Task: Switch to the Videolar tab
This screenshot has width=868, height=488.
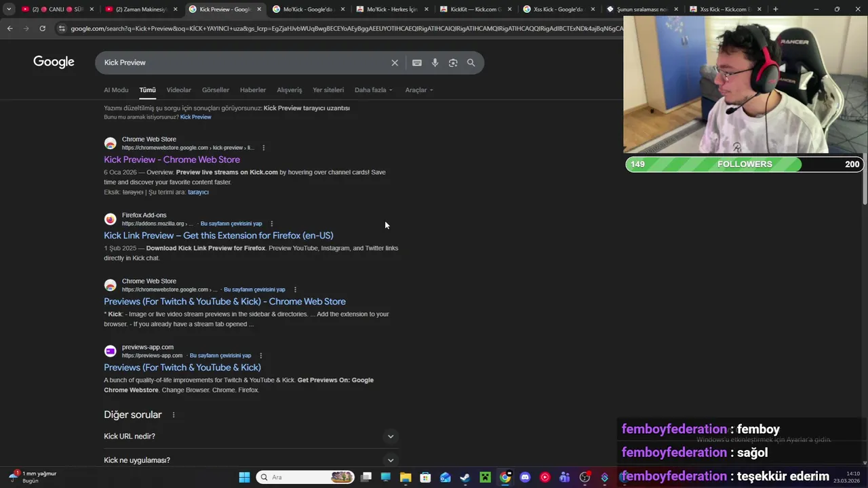Action: (179, 90)
